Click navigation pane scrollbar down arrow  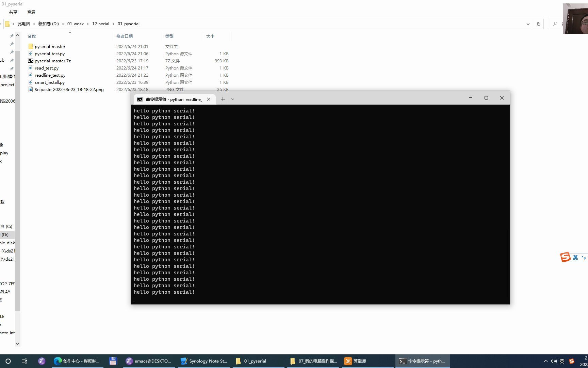click(x=18, y=343)
